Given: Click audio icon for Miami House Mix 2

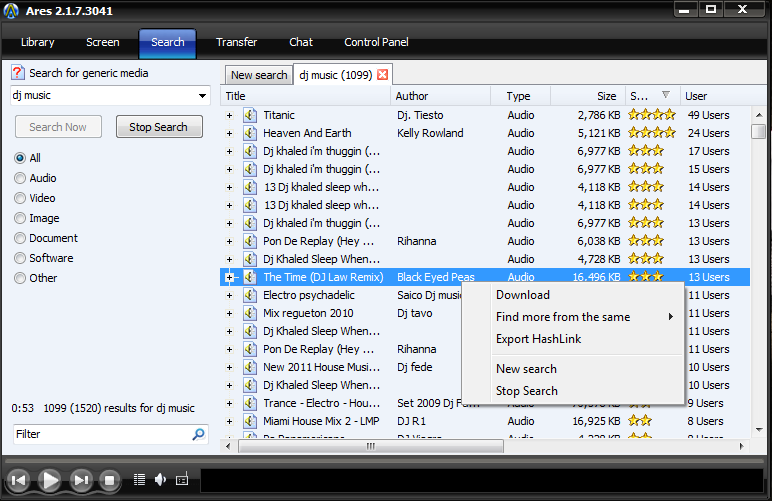Looking at the screenshot, I should tap(250, 421).
